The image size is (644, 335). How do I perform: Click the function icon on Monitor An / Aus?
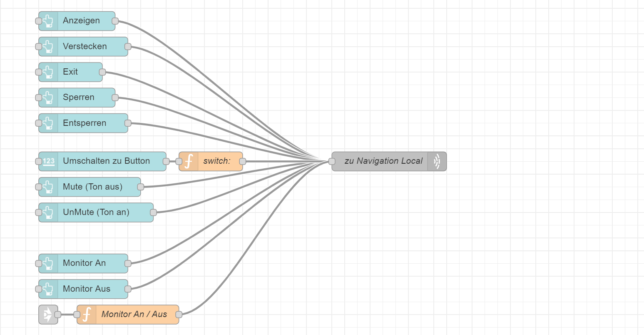coord(87,315)
